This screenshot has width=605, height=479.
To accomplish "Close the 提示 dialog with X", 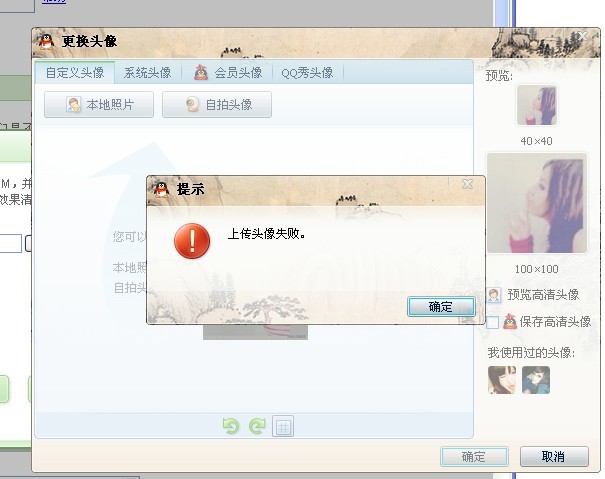I will pos(468,184).
